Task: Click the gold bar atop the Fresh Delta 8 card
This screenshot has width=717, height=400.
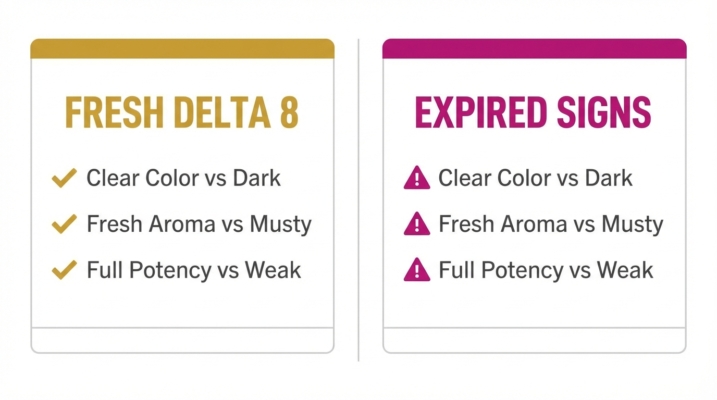Action: coord(182,48)
